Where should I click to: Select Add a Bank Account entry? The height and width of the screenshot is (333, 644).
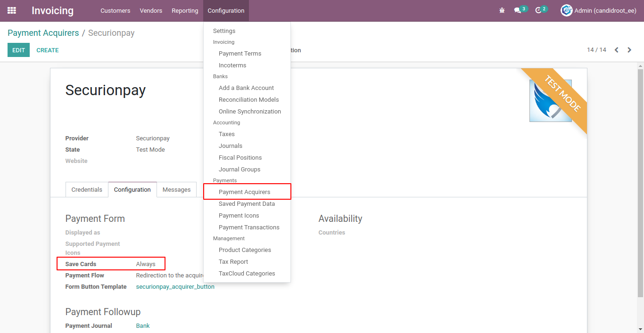[246, 88]
